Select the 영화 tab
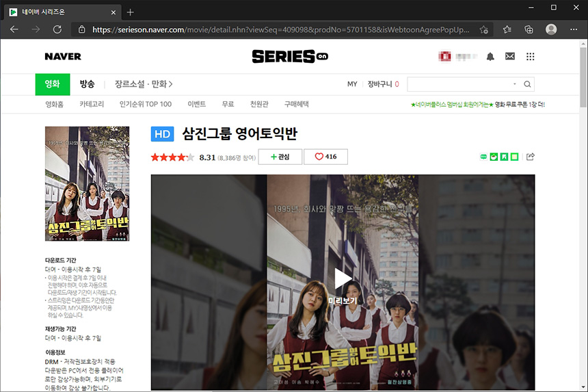Viewport: 588px width, 392px height. 53,84
